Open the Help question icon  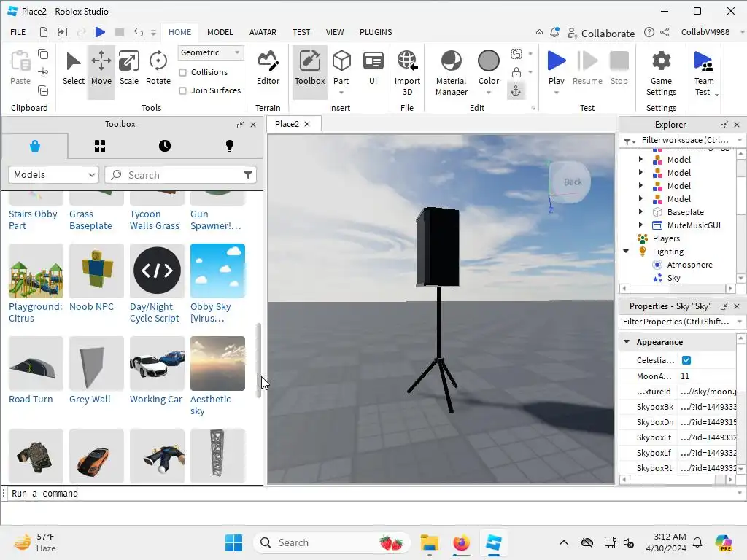[649, 32]
